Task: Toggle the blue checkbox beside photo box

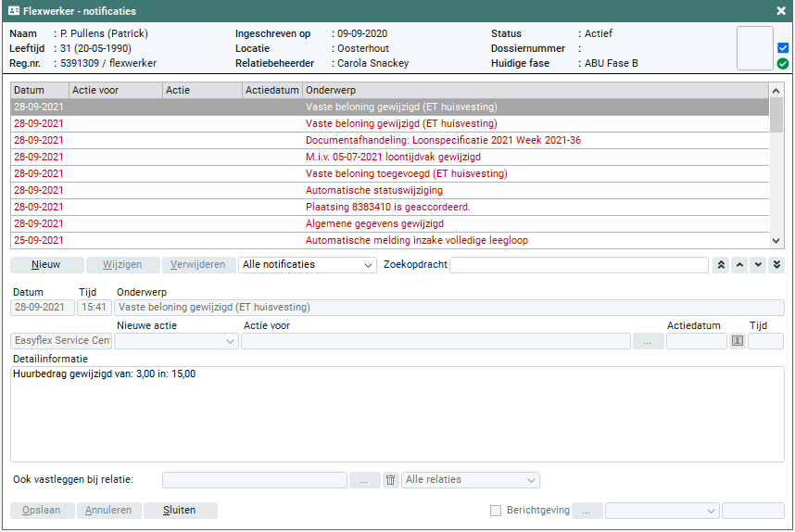Action: (783, 47)
